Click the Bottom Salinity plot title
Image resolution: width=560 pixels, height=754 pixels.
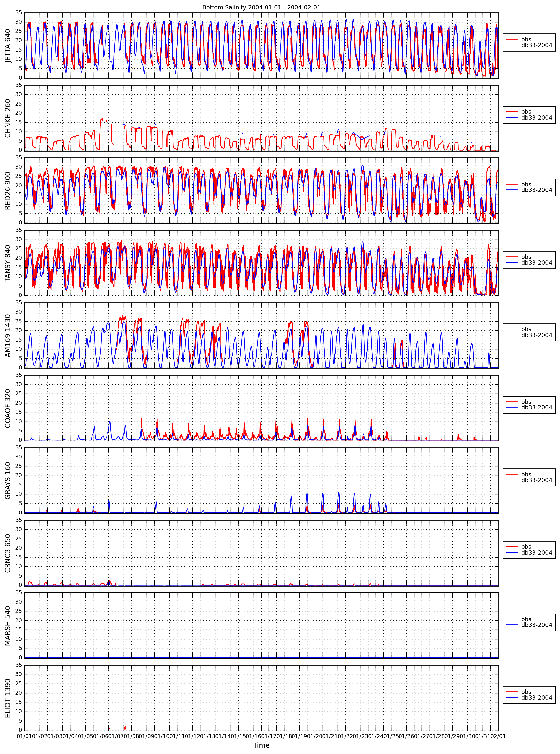[261, 7]
